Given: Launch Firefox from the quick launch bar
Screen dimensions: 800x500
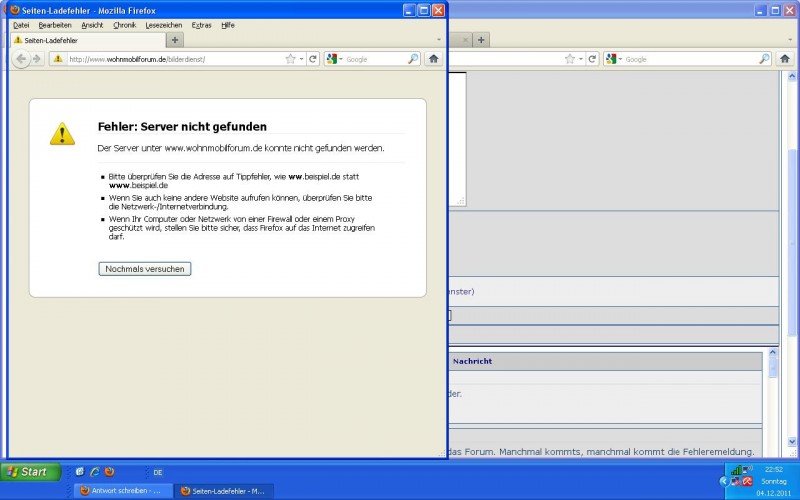Looking at the screenshot, I should click(x=109, y=471).
